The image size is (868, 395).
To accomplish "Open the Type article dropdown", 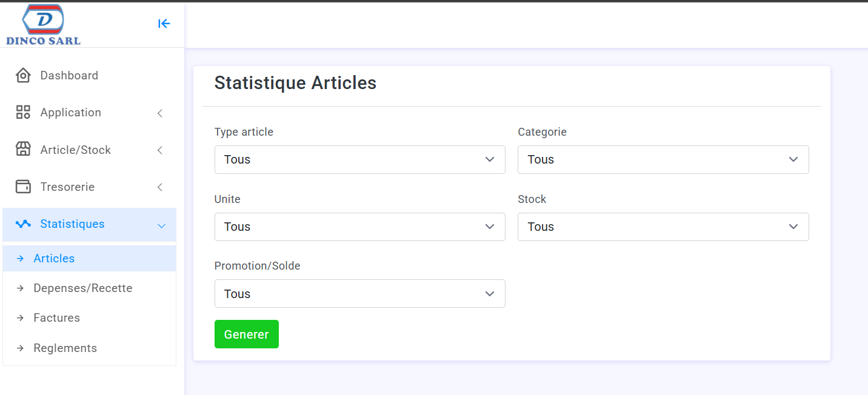I will coord(360,159).
